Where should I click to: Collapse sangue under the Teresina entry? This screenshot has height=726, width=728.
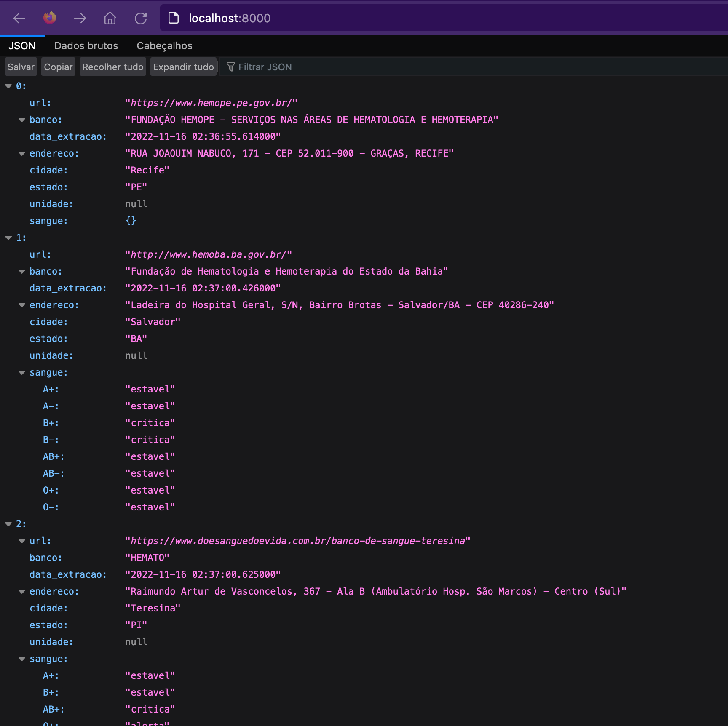(x=22, y=659)
